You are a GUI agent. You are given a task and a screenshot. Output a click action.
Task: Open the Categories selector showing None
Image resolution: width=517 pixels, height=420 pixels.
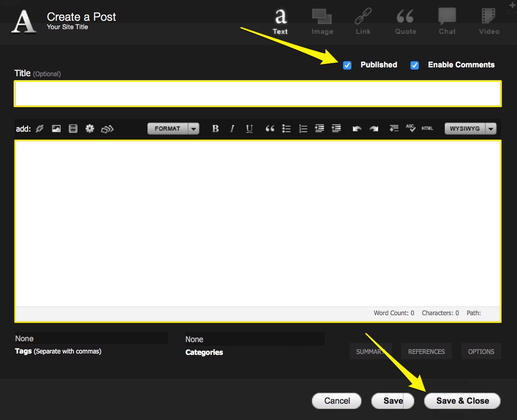[x=255, y=339]
